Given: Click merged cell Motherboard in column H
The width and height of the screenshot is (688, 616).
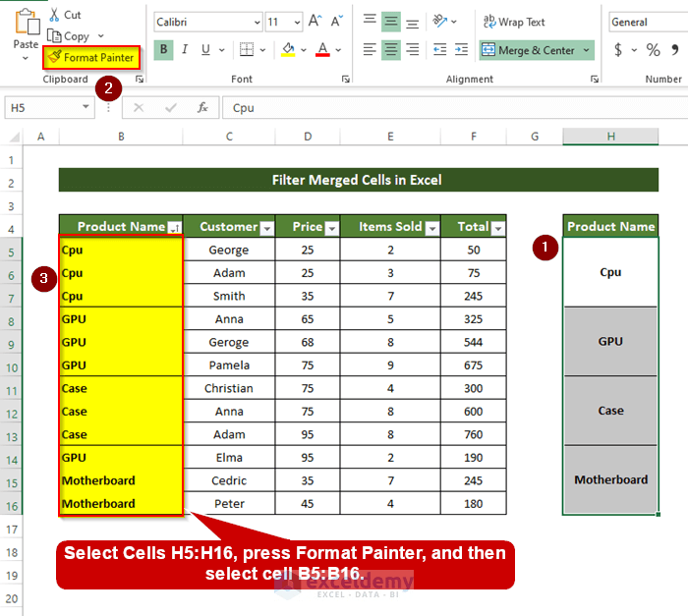Looking at the screenshot, I should [x=610, y=480].
